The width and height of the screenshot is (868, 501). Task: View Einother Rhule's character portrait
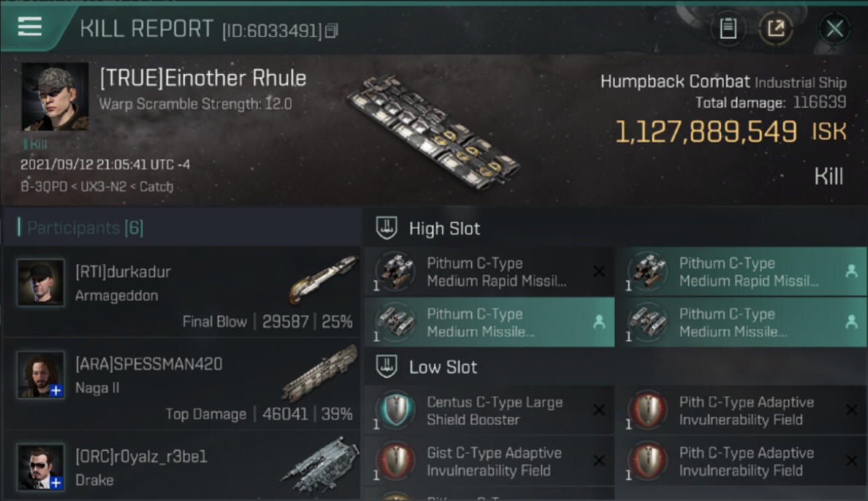(55, 97)
